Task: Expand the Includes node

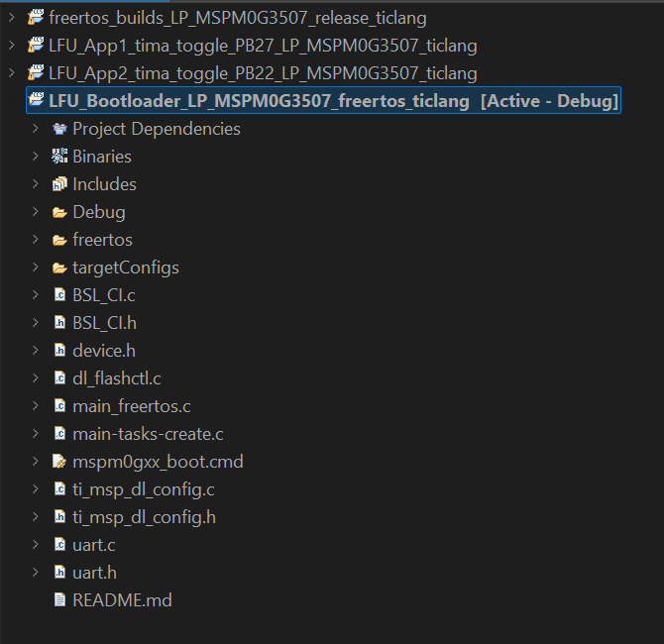Action: (36, 183)
